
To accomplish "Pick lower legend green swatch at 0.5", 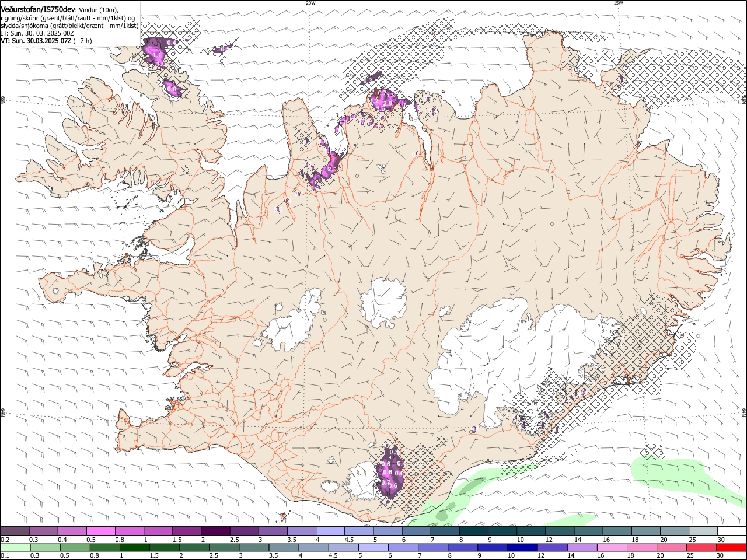I will (75, 548).
